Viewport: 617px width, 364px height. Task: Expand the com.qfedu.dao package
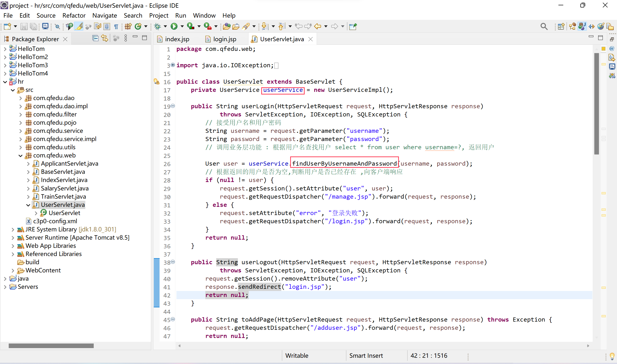pos(20,98)
